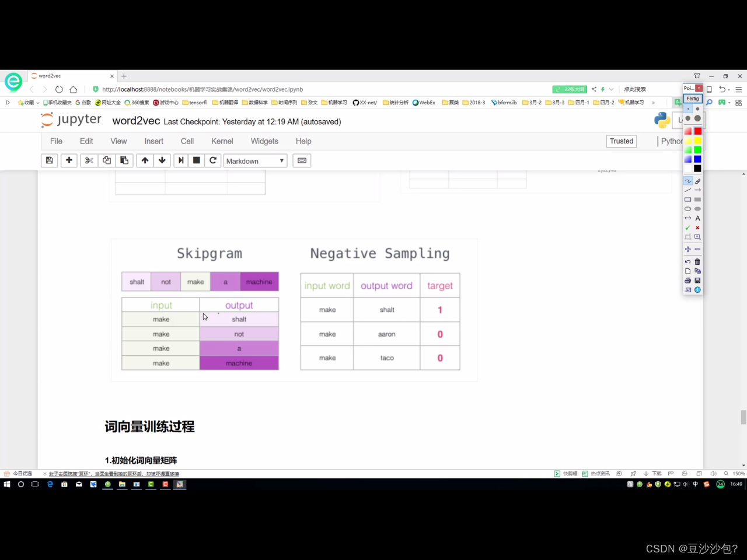Pick the solid green color
This screenshot has height=560, width=747.
point(697,150)
